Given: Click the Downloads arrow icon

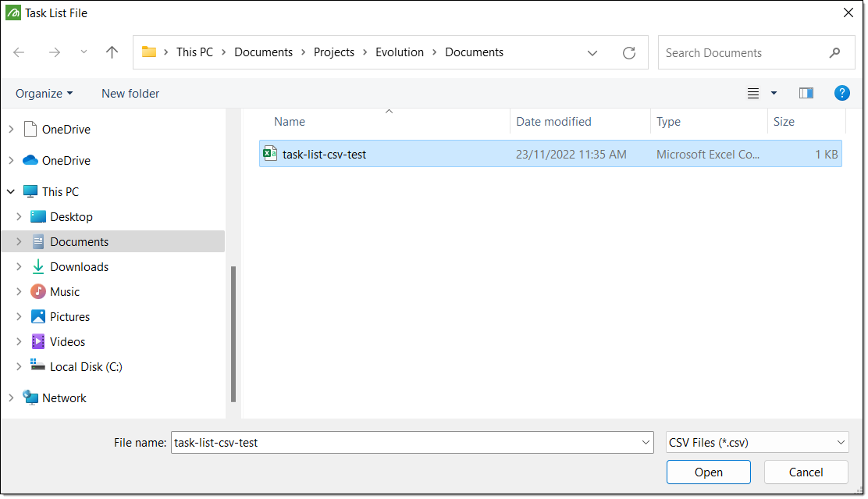Looking at the screenshot, I should coord(38,267).
